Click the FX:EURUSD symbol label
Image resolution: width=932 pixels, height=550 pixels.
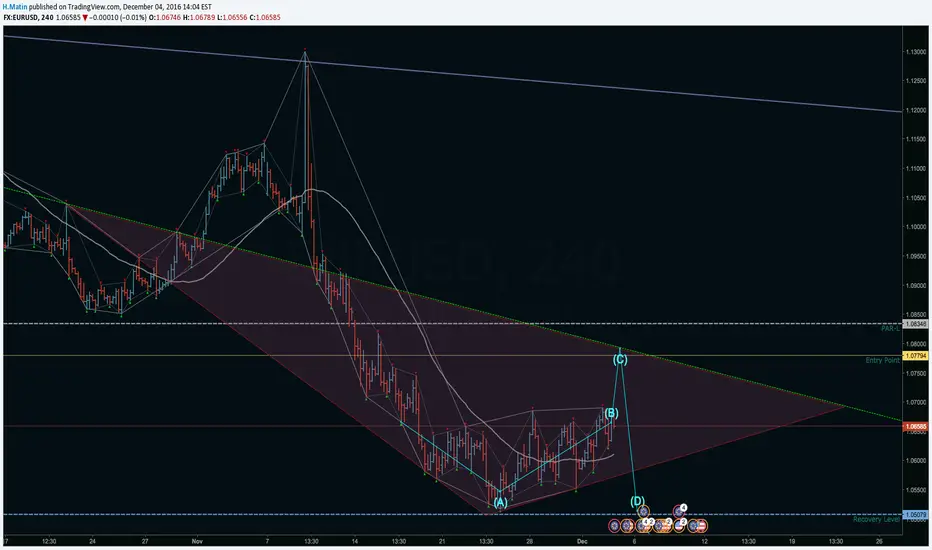pyautogui.click(x=21, y=17)
